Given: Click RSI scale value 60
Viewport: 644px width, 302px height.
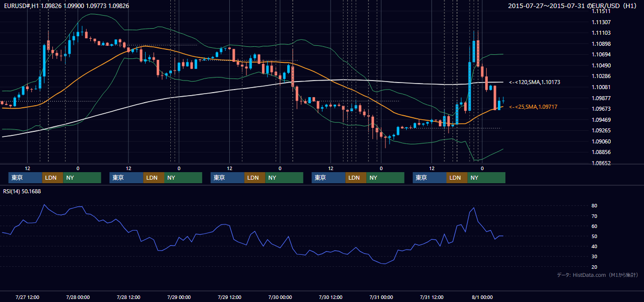Looking at the screenshot, I should click(594, 226).
